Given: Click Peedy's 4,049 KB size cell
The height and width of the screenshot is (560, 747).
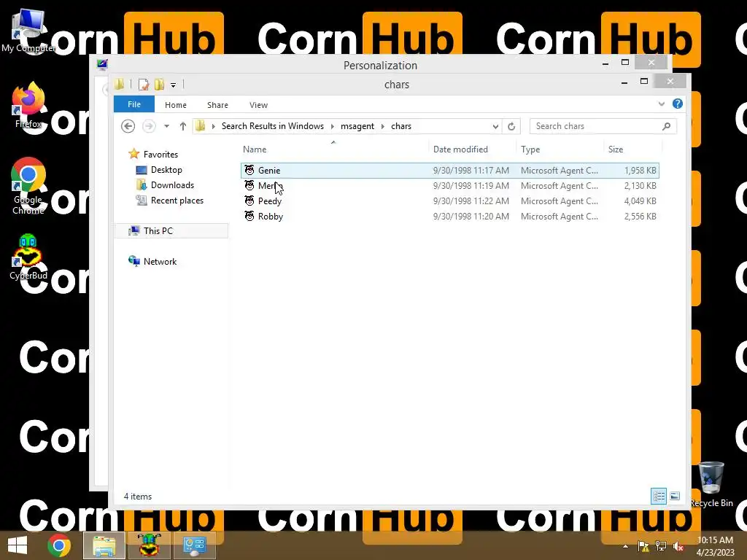Looking at the screenshot, I should (640, 201).
